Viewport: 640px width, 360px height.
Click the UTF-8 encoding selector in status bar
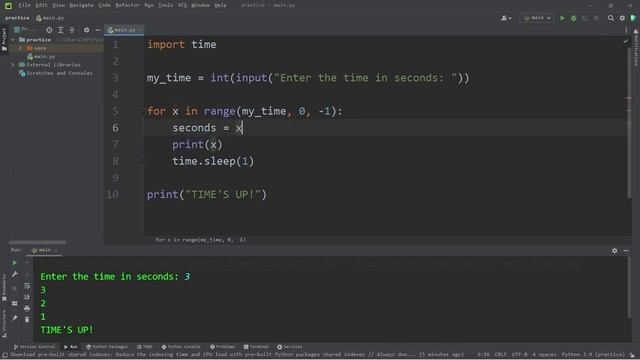coord(520,355)
